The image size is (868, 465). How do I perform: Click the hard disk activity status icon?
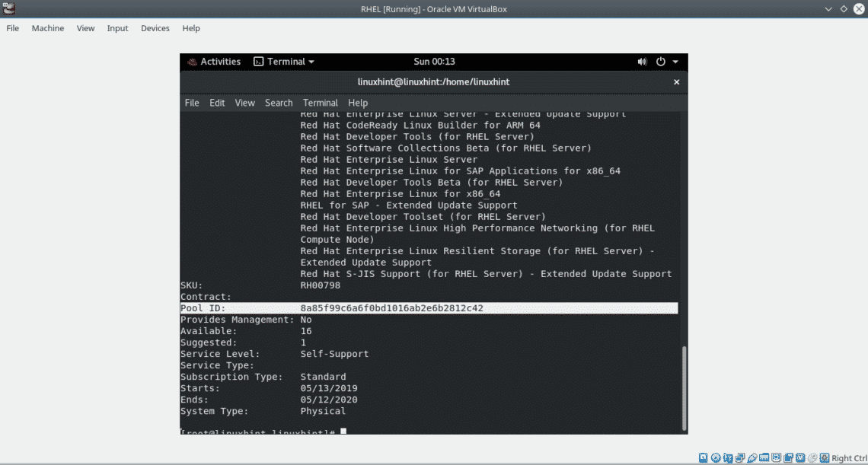[703, 458]
